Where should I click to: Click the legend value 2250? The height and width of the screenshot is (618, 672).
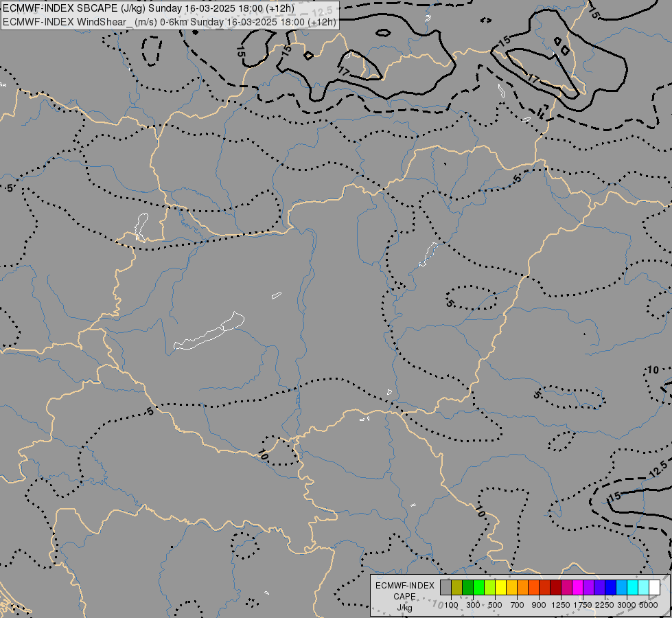605,605
